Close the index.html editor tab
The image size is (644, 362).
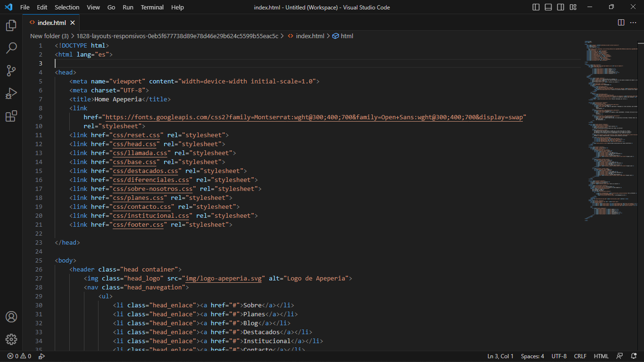(x=73, y=23)
